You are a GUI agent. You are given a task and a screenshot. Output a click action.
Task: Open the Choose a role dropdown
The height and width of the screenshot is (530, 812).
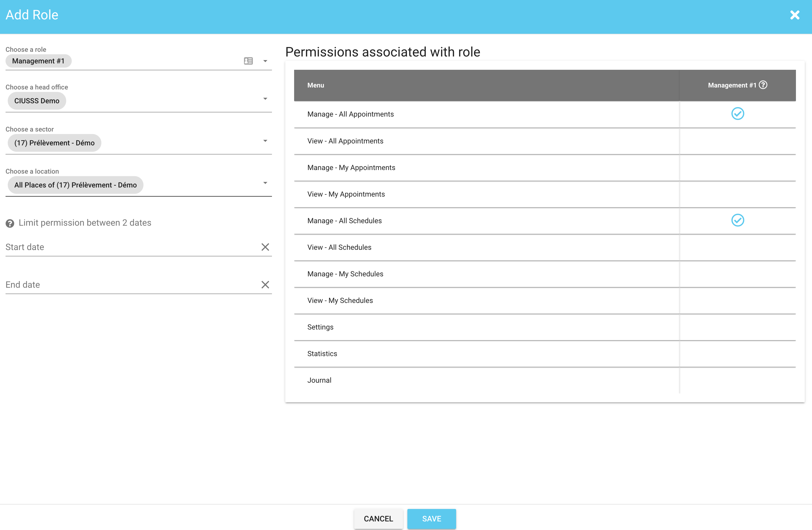tap(265, 61)
